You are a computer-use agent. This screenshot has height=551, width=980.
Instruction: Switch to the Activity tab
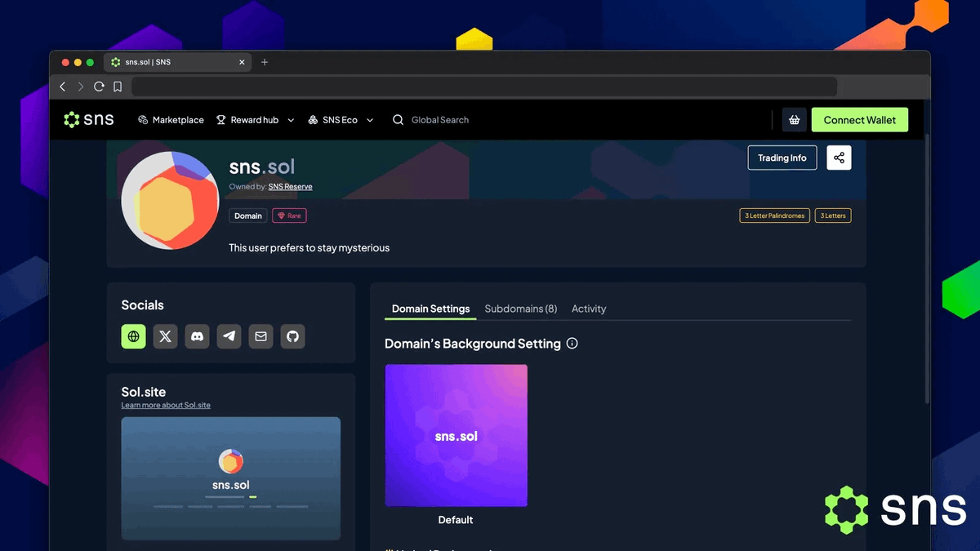[x=589, y=309]
